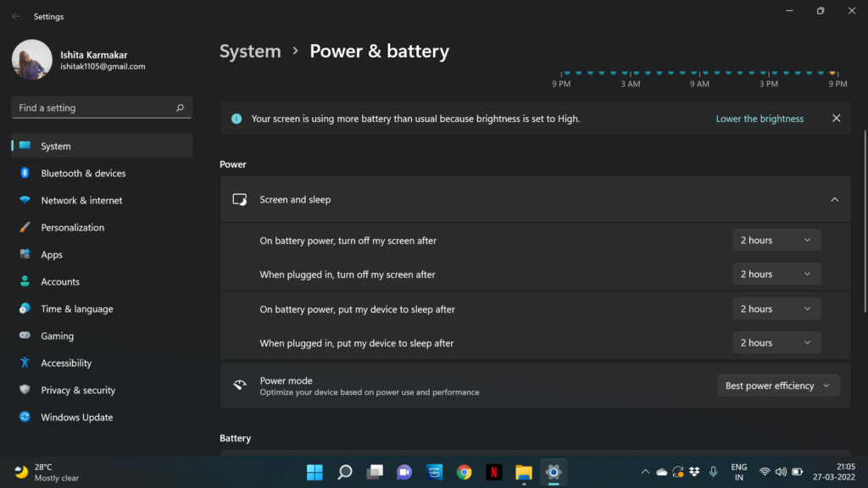The height and width of the screenshot is (488, 868).
Task: Open the Gaming settings section
Action: coord(102,335)
